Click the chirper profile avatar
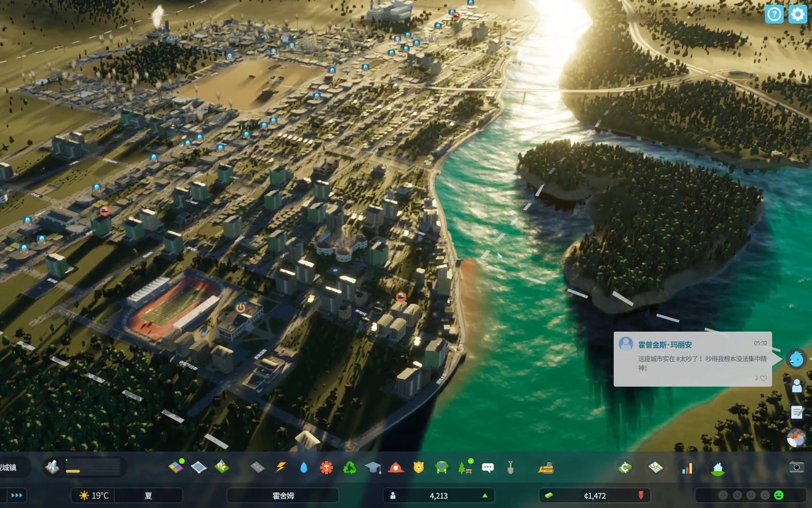 (625, 344)
